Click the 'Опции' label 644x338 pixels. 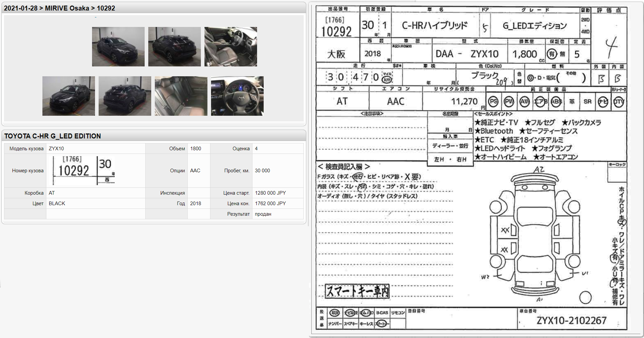tap(178, 171)
